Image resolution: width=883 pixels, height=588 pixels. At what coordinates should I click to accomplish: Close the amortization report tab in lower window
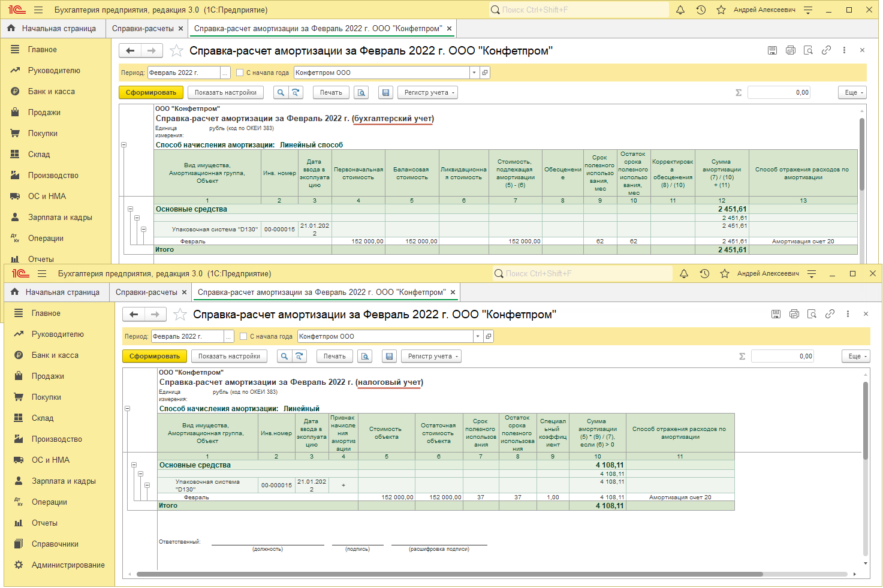tap(453, 292)
